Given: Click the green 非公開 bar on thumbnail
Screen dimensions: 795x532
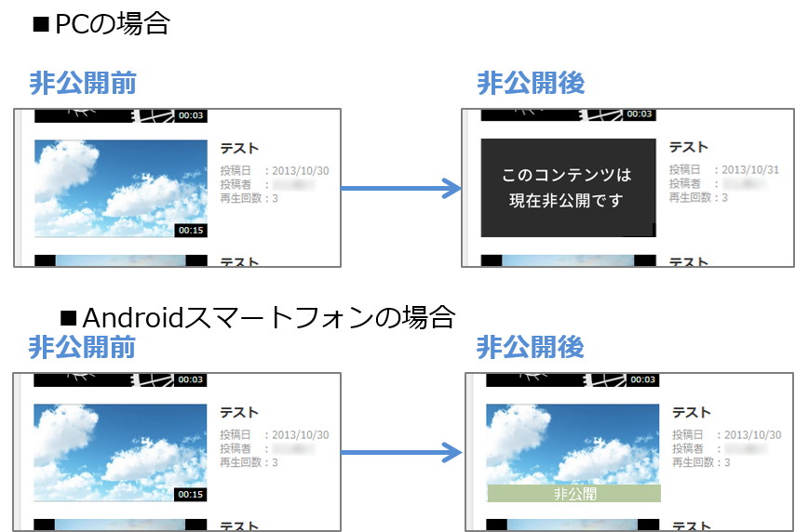Looking at the screenshot, I should [x=573, y=494].
